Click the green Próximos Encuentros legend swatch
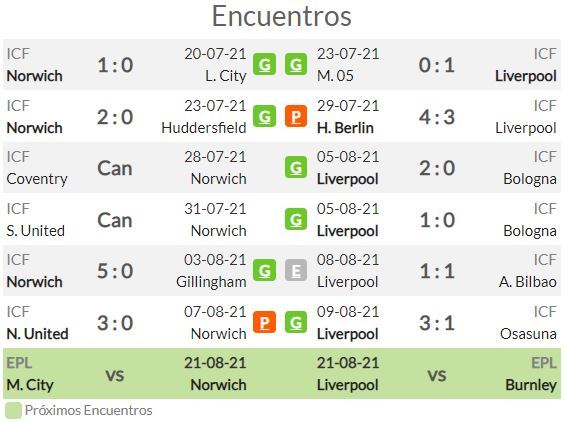 13,410
